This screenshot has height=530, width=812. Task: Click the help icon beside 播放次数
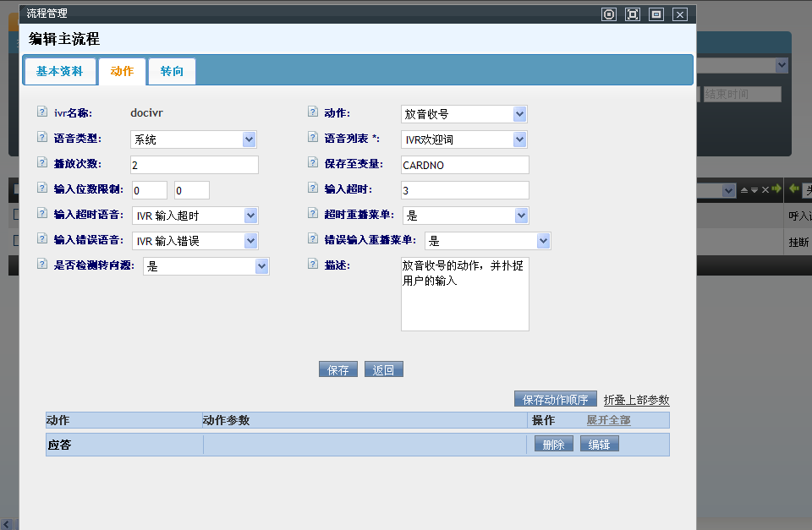[x=42, y=163]
